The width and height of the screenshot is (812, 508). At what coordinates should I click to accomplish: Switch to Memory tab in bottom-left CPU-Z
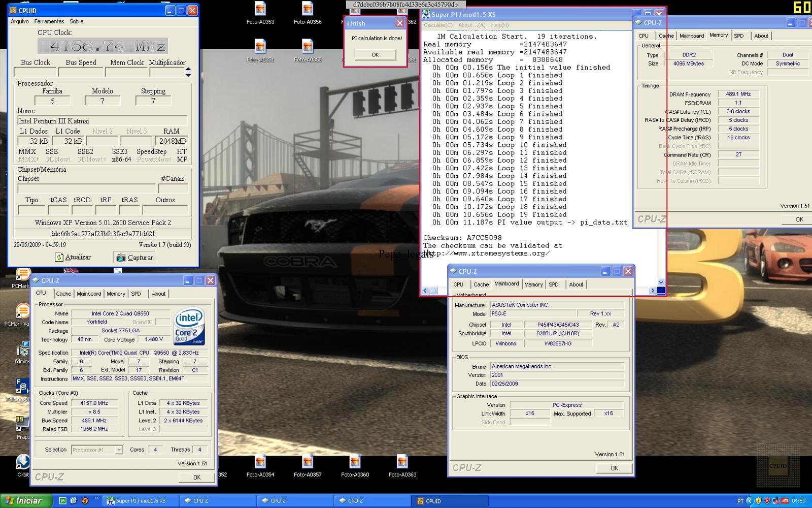[x=116, y=294]
